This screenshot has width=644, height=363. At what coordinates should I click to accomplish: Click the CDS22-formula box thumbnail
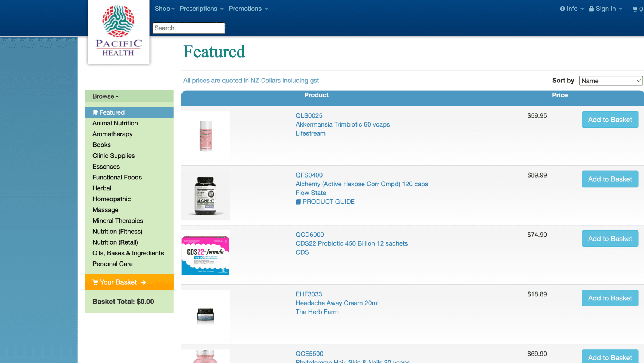pos(205,255)
